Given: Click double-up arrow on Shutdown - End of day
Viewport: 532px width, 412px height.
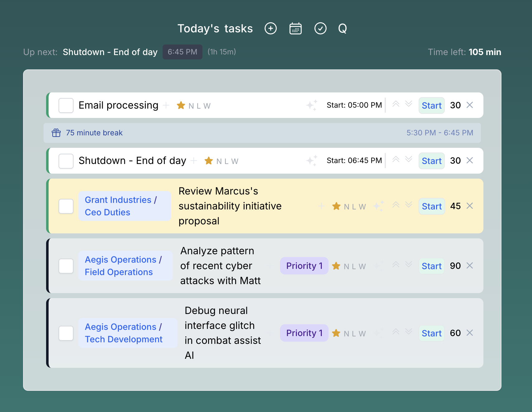Looking at the screenshot, I should (396, 159).
